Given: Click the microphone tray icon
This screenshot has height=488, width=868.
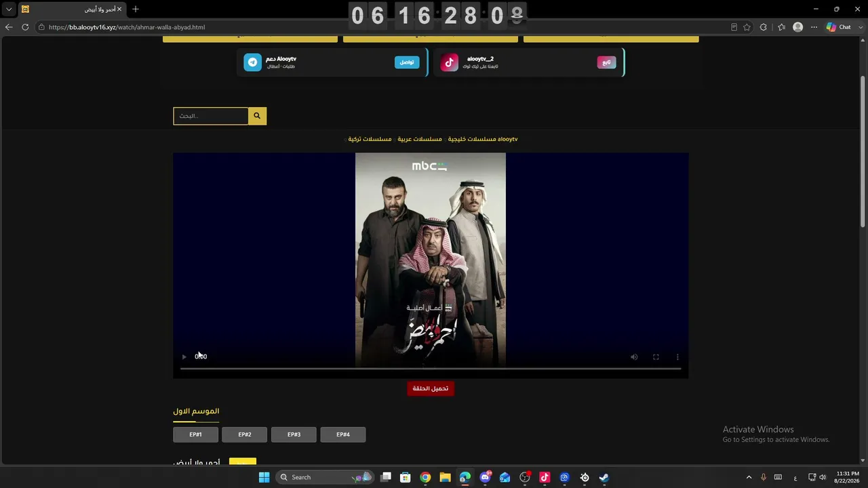Looking at the screenshot, I should click(x=764, y=477).
